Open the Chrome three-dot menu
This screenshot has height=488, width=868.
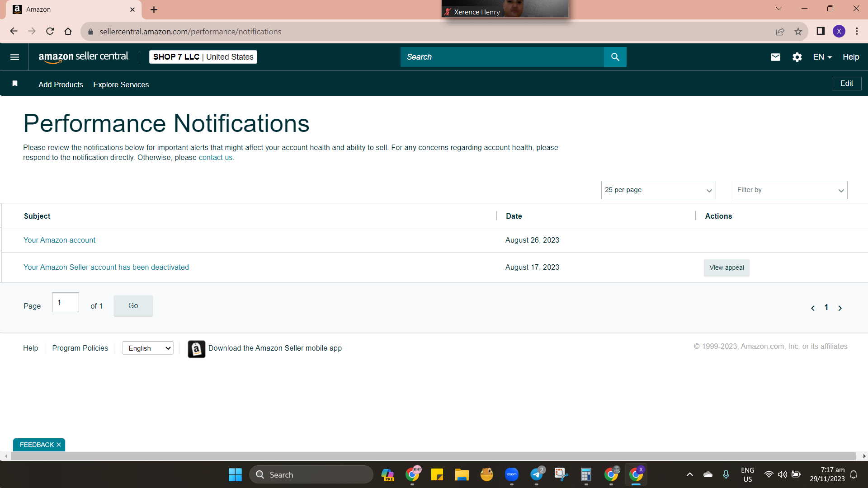point(857,31)
